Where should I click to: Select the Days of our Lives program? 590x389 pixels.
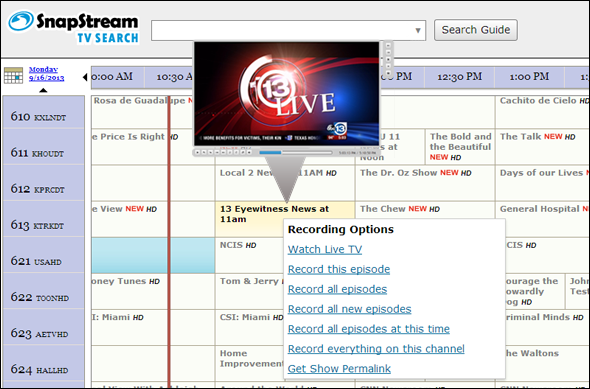tap(542, 183)
